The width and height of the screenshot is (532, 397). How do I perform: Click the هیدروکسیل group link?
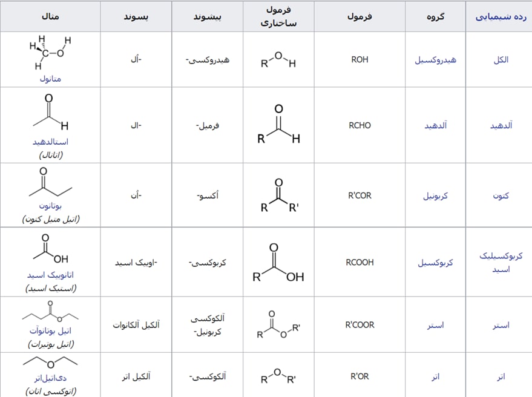coord(435,60)
